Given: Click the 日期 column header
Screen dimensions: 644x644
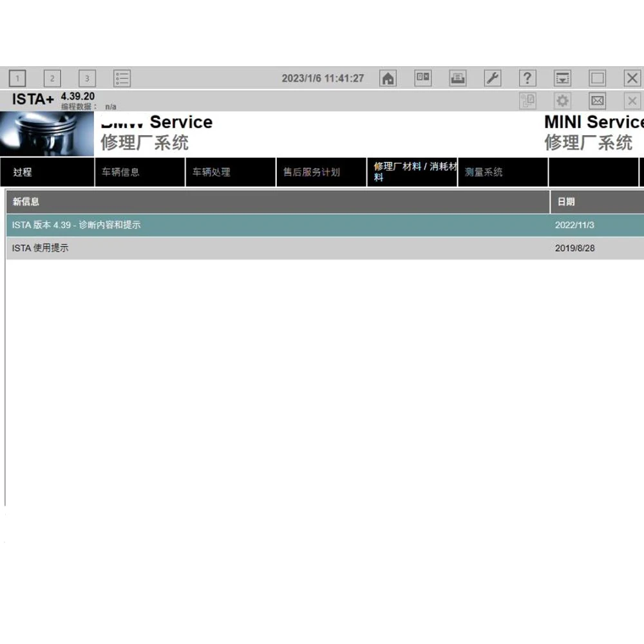Looking at the screenshot, I should (x=597, y=202).
